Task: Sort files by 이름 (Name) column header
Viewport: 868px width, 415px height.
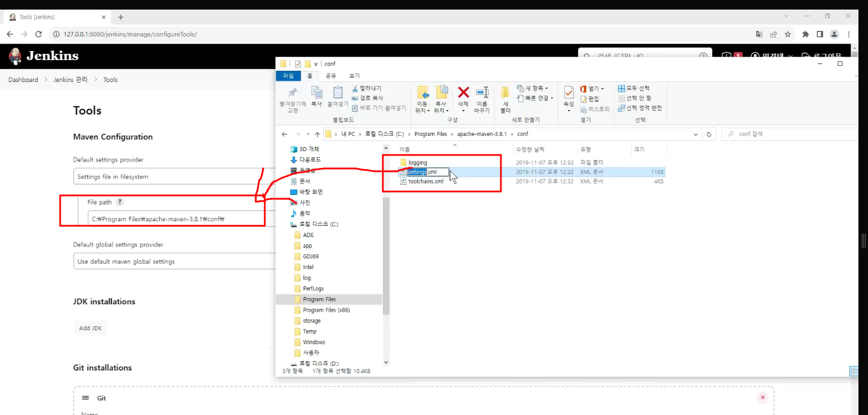Action: [x=405, y=149]
